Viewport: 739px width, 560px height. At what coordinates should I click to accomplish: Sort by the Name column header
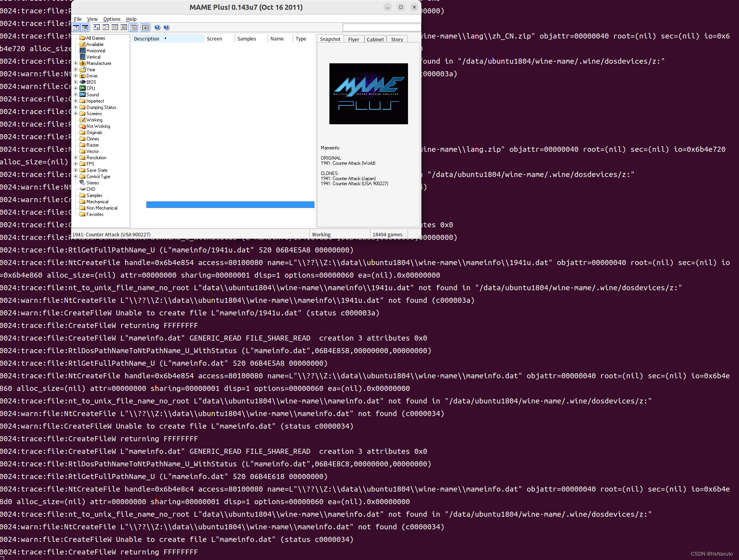281,39
